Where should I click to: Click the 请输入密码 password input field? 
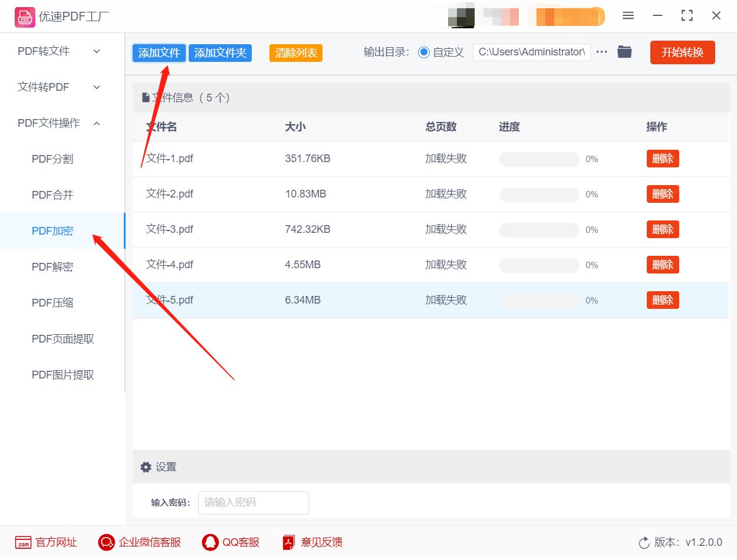254,502
